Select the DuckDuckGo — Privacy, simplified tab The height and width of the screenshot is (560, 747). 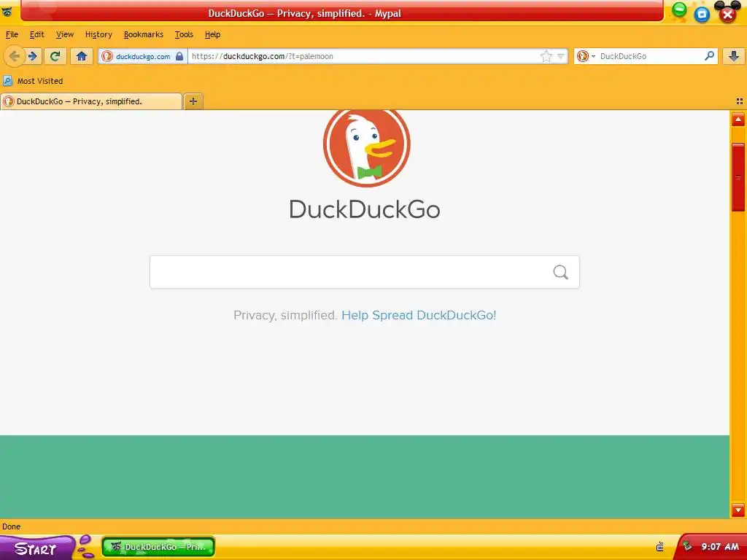coord(91,101)
